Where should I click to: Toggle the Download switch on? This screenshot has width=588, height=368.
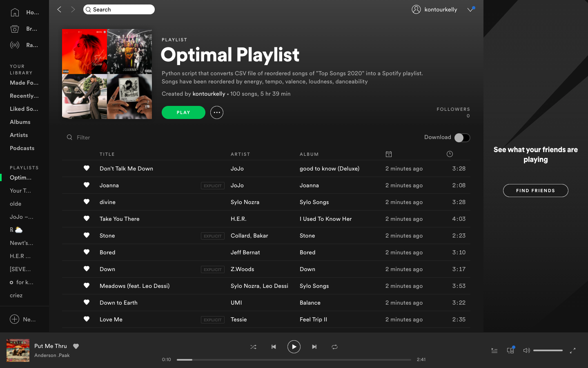462,138
